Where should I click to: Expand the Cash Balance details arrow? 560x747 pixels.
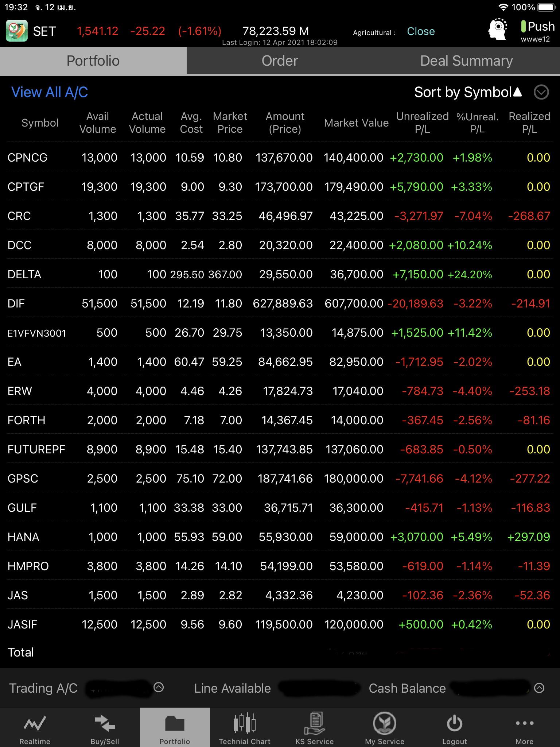539,688
